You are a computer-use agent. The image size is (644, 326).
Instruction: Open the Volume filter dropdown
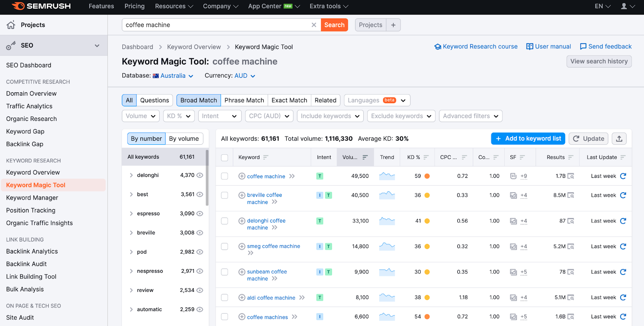[x=140, y=116]
